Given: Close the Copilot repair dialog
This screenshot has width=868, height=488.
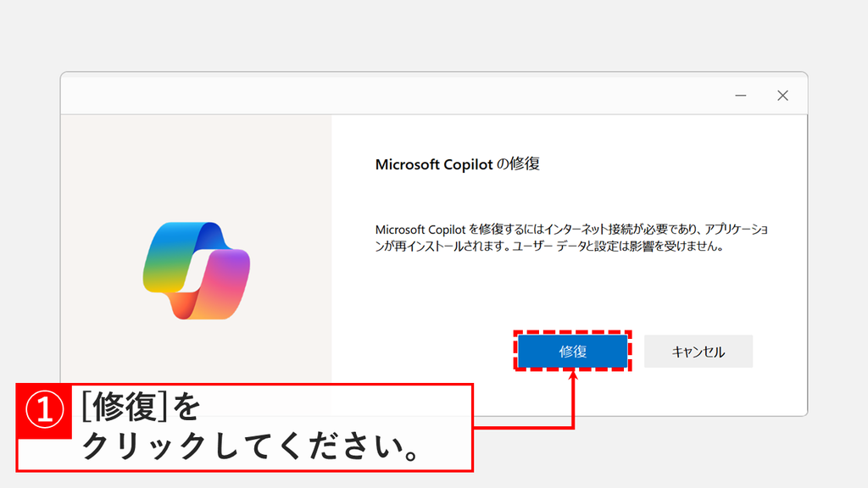Looking at the screenshot, I should (x=782, y=96).
